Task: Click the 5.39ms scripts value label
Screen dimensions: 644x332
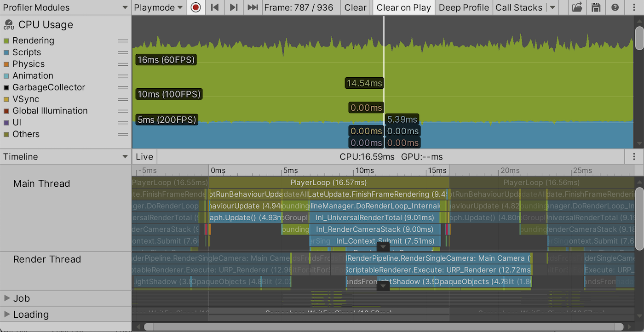Action: pyautogui.click(x=402, y=120)
